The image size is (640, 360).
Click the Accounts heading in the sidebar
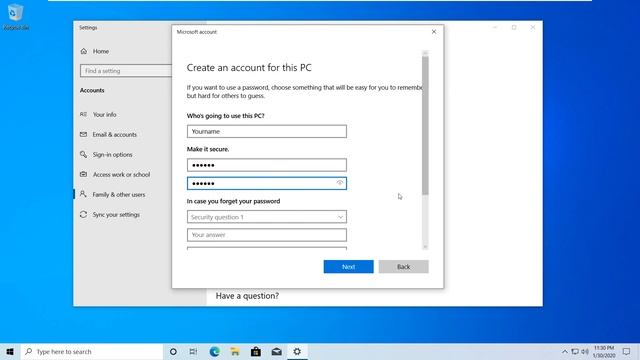click(x=92, y=90)
